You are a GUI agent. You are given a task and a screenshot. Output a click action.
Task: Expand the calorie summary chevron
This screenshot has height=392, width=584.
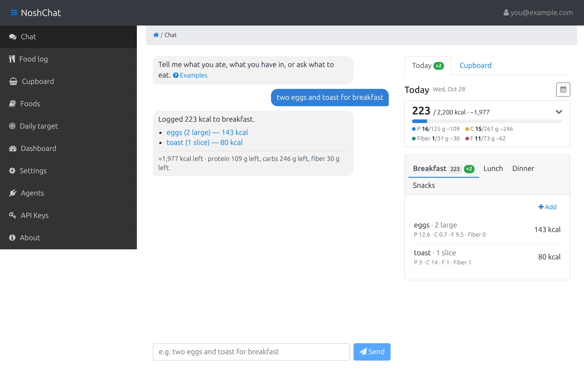click(559, 112)
